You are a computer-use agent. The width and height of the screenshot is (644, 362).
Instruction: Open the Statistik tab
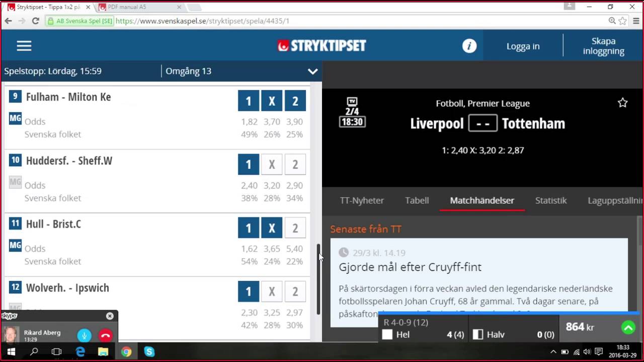click(x=551, y=200)
